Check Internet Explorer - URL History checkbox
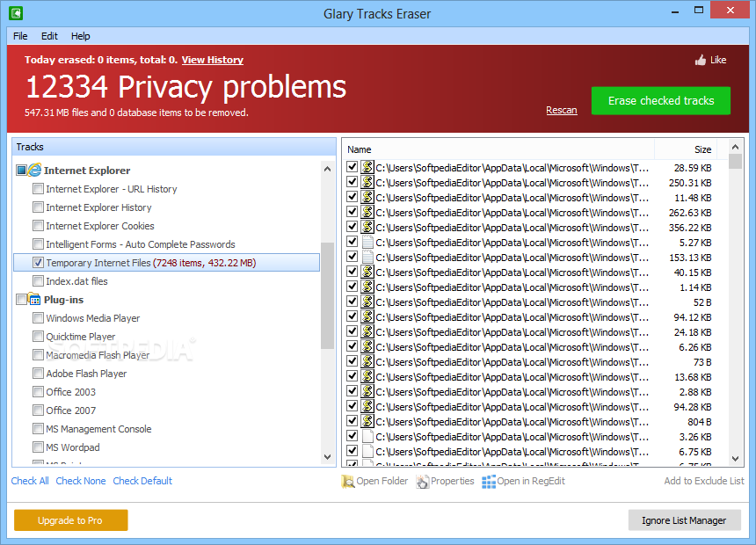 click(38, 189)
